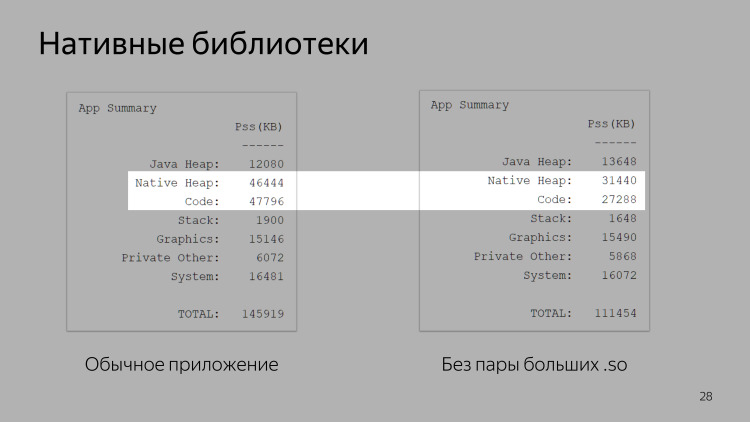
Task: Click TOTAL value 111454
Action: coord(615,313)
